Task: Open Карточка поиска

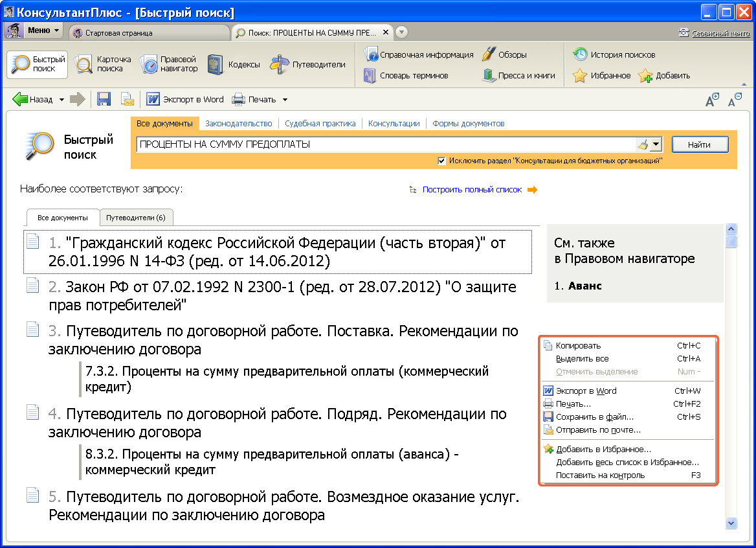Action: (x=103, y=64)
